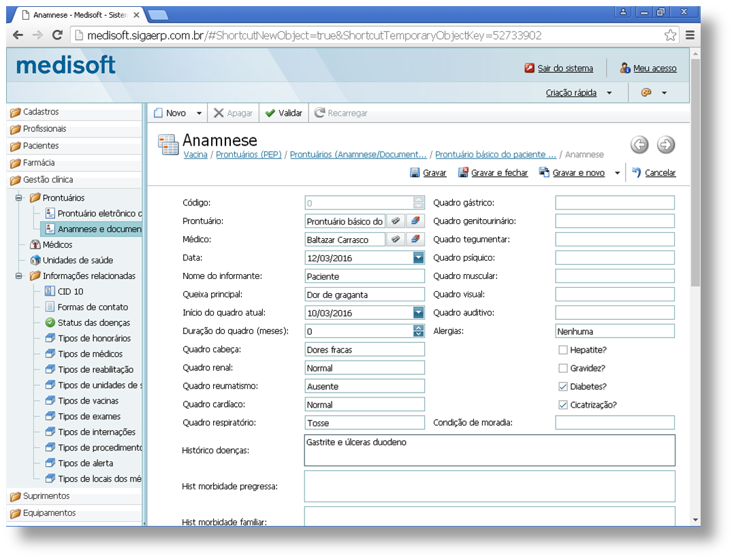Viewport: 734px width, 560px height.
Task: Click the Quadro gástrico input field
Action: pyautogui.click(x=615, y=203)
